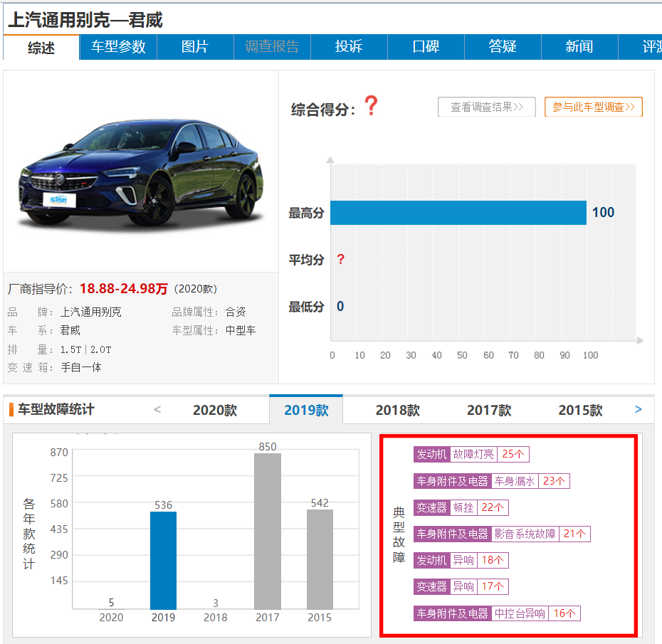Switch to the 车型参数 tab
The image size is (662, 644).
pos(118,47)
